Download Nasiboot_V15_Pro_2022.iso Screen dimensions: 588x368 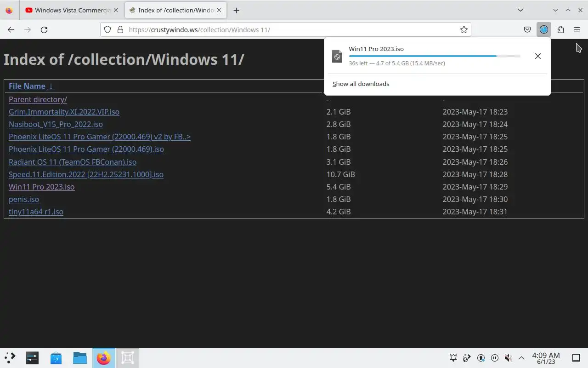point(56,124)
